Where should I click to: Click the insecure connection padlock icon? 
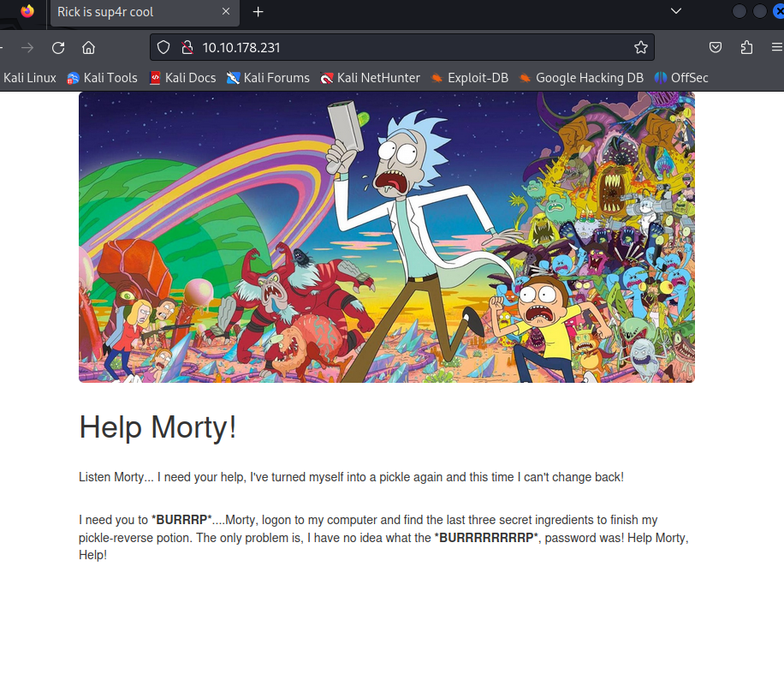click(x=187, y=48)
